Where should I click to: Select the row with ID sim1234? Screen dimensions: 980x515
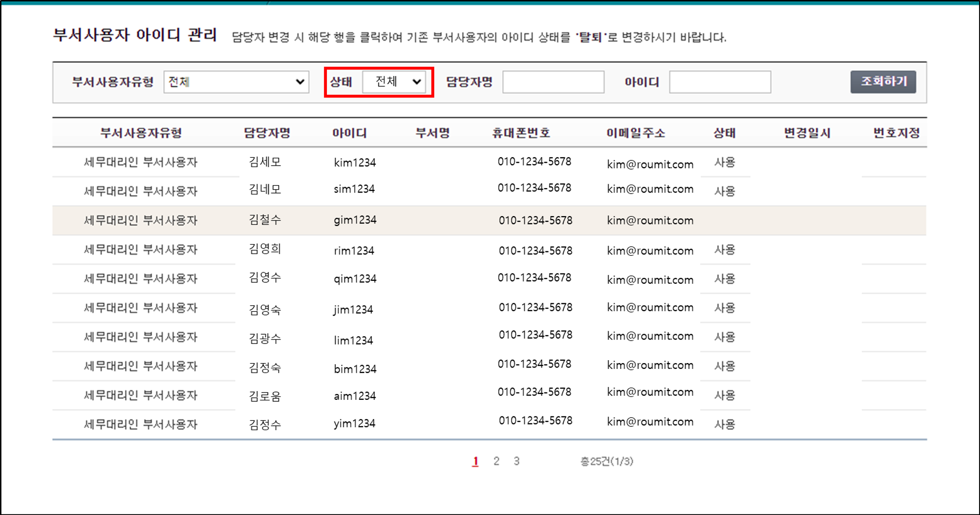tap(354, 189)
